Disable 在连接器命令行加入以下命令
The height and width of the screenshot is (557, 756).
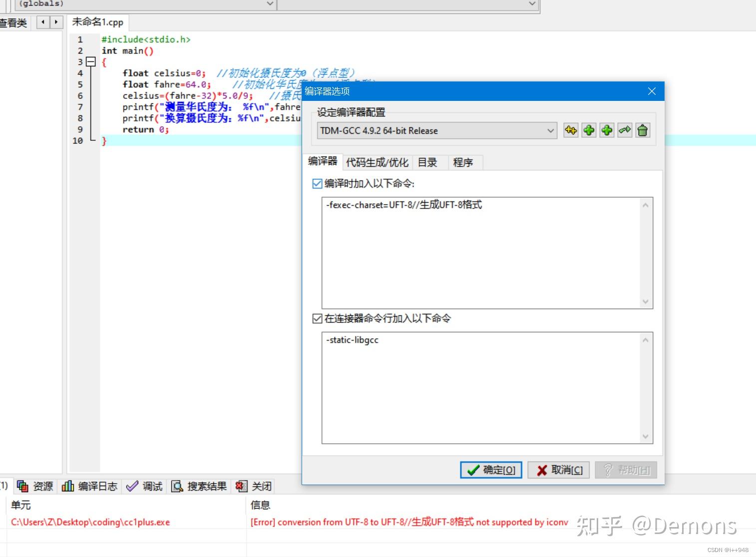(318, 318)
